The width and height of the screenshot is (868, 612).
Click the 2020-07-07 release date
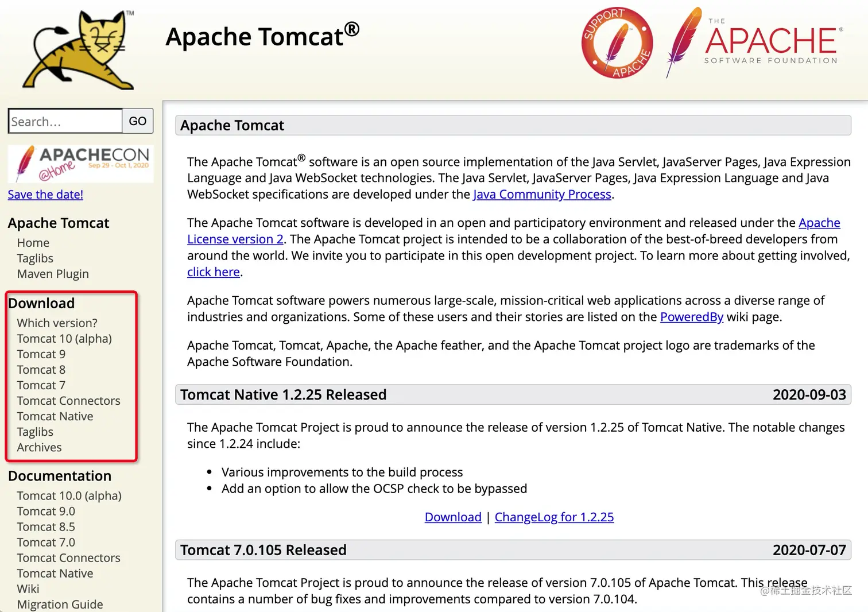(809, 550)
